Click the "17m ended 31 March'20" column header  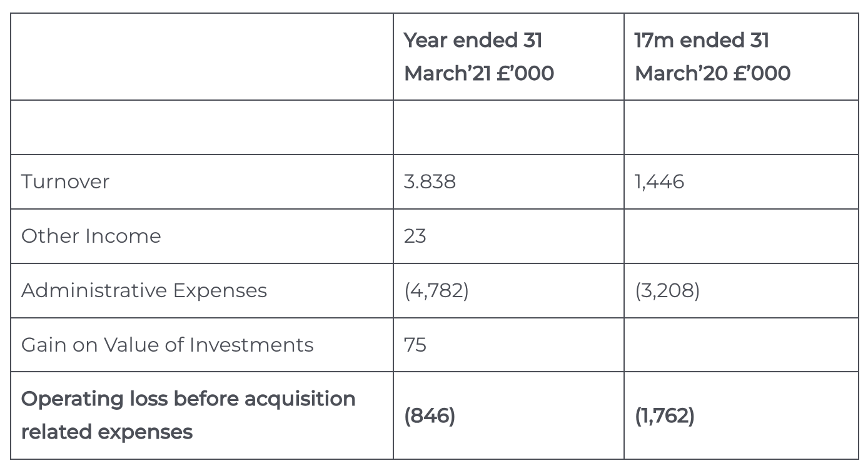[712, 57]
